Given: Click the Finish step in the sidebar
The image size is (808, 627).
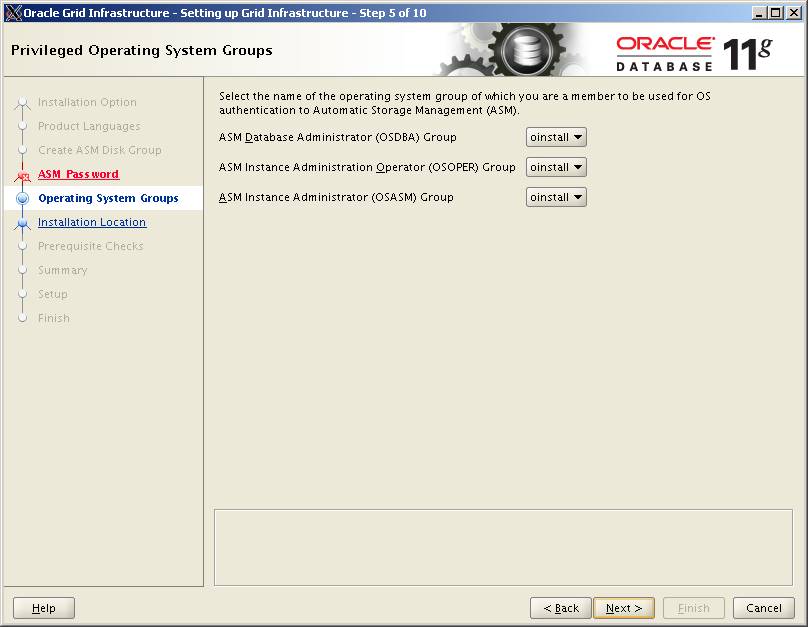Looking at the screenshot, I should (x=54, y=318).
